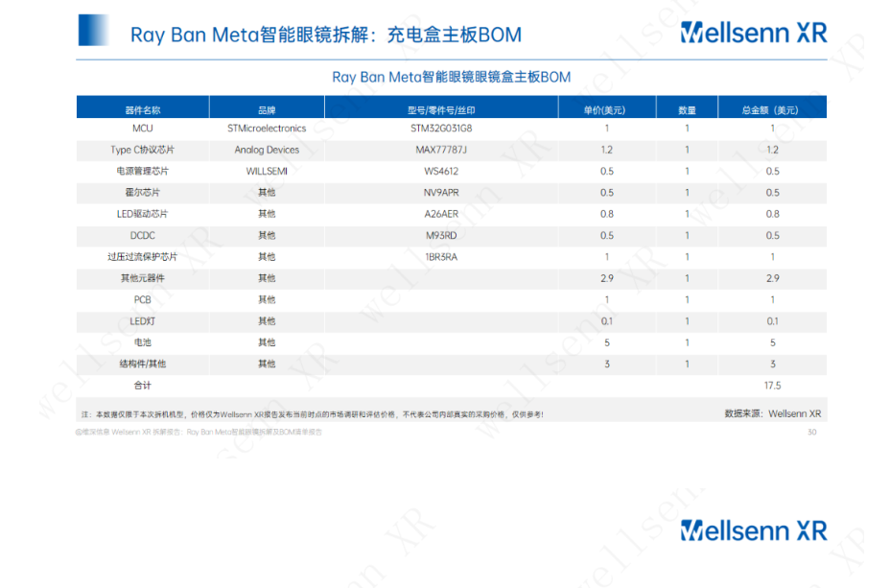The image size is (890, 588).
Task: Select the Type C协议芯片 cell
Action: click(143, 150)
